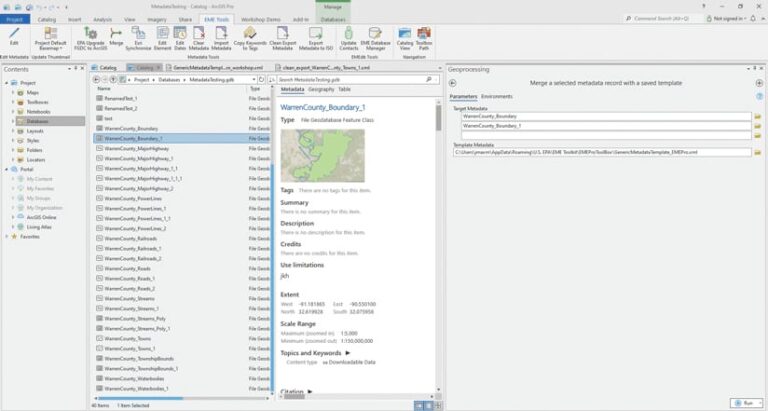This screenshot has width=768, height=411.
Task: Go back in the Geoprocessing pane
Action: 453,83
